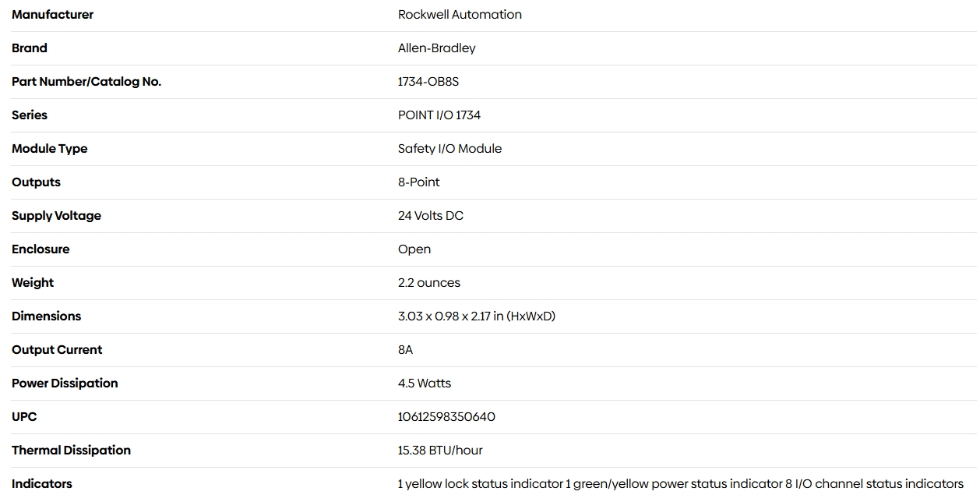Click the 4.5 Watts power dissipation value
Screen dimensions: 980x502
point(425,383)
